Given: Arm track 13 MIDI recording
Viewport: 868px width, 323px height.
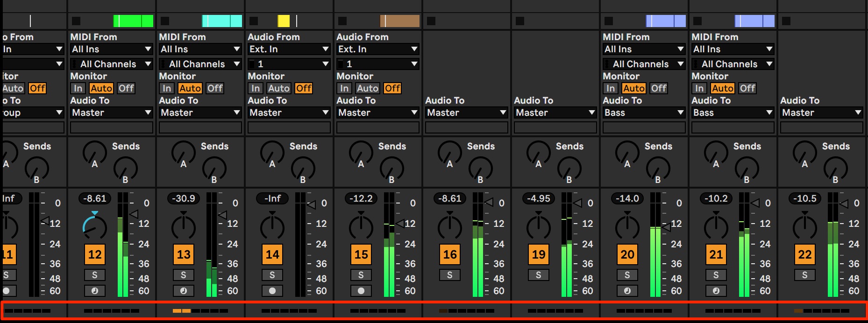Looking at the screenshot, I should (184, 291).
